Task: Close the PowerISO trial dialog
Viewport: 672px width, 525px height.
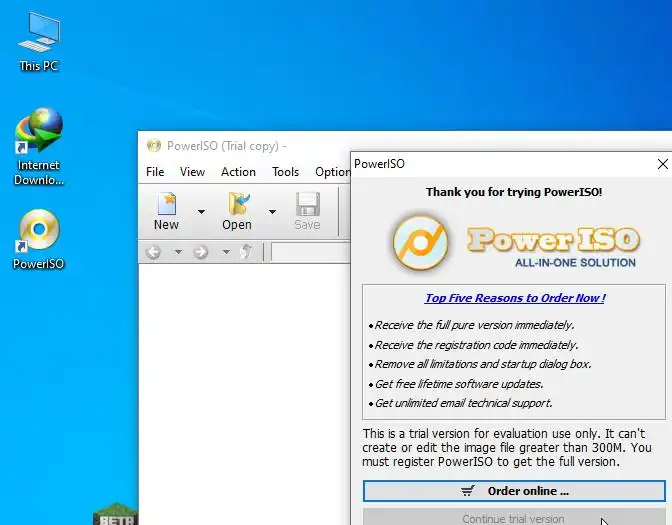Action: (x=663, y=164)
